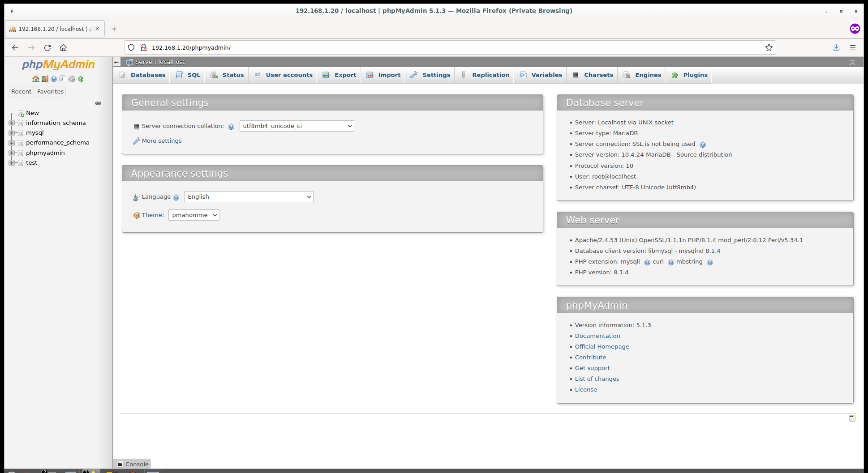Open the Theme dropdown showing pmahomme
This screenshot has height=473, width=868.
[193, 215]
